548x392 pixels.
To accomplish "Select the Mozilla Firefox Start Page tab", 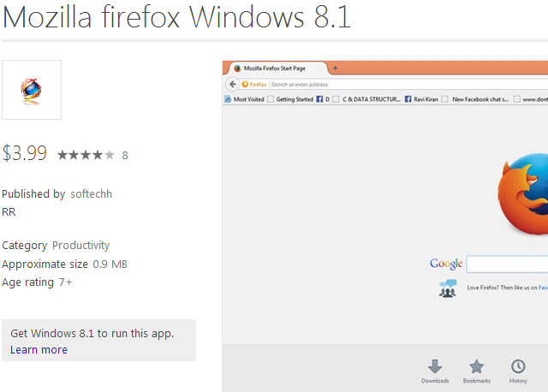I will pyautogui.click(x=275, y=68).
